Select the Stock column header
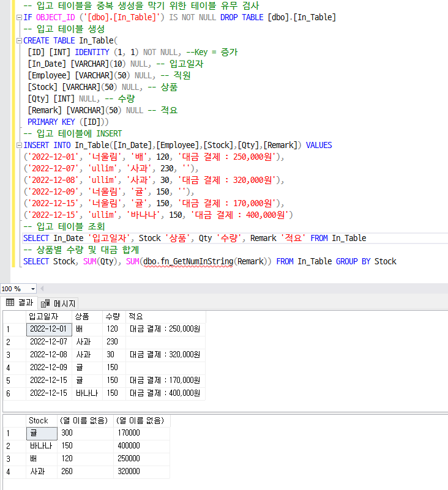Image resolution: width=448 pixels, height=490 pixels. [x=42, y=421]
